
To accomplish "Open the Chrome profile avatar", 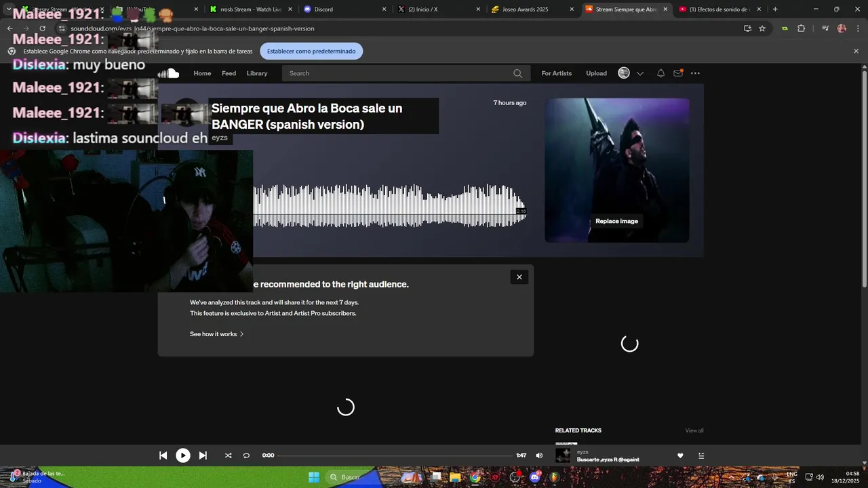I will click(x=842, y=28).
